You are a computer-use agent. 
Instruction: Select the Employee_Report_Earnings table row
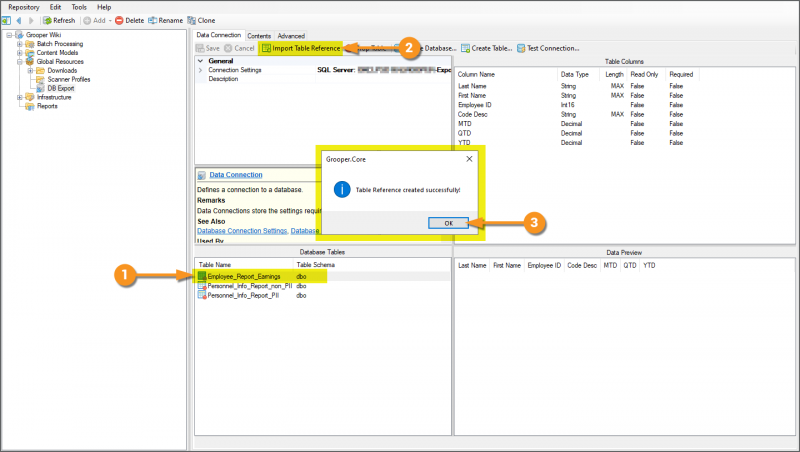[x=323, y=277]
